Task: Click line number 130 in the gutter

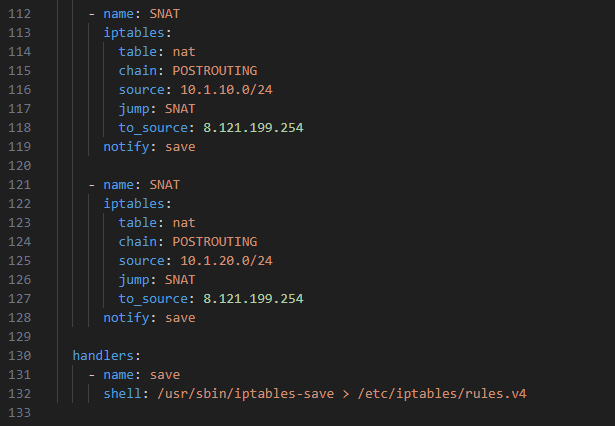Action: [x=20, y=356]
